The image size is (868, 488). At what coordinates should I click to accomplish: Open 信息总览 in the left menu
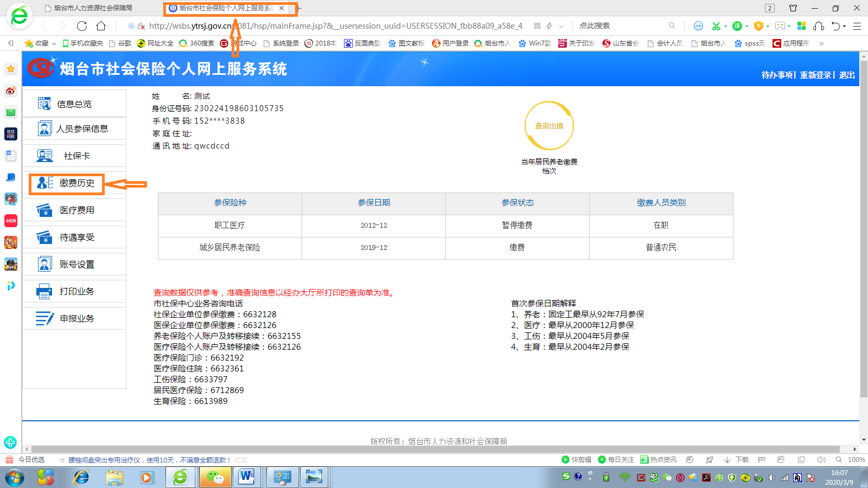[x=74, y=104]
